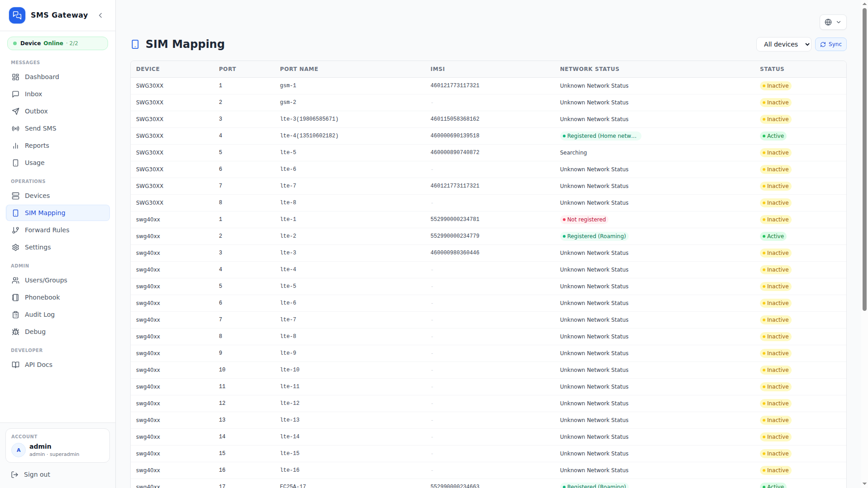Click IMSI 460000690139518

[x=455, y=136]
